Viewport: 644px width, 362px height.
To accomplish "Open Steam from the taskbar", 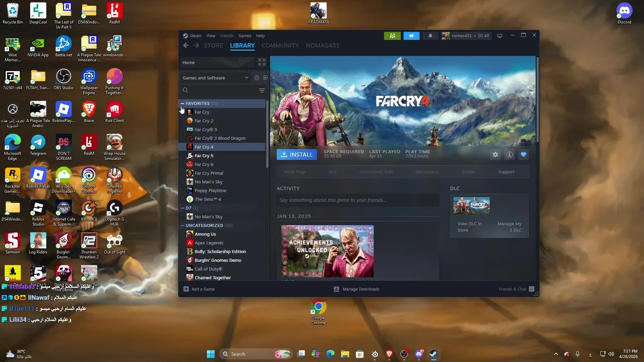I will (x=433, y=354).
